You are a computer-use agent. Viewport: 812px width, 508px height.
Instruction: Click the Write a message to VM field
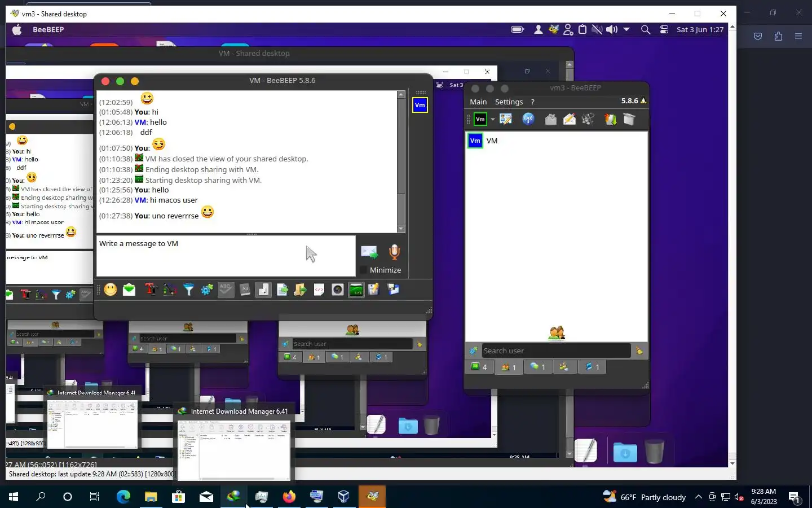click(226, 256)
